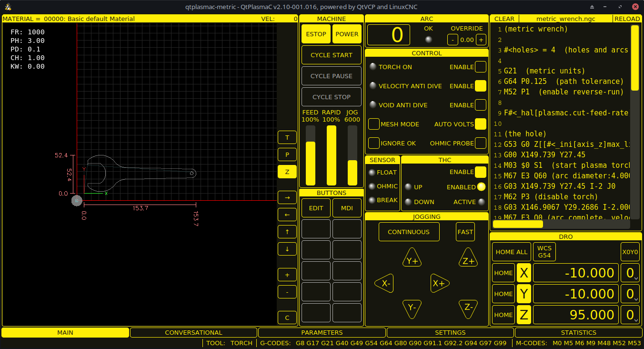This screenshot has width=644, height=349.
Task: Enable the TORCH ON checkbox
Action: click(481, 67)
